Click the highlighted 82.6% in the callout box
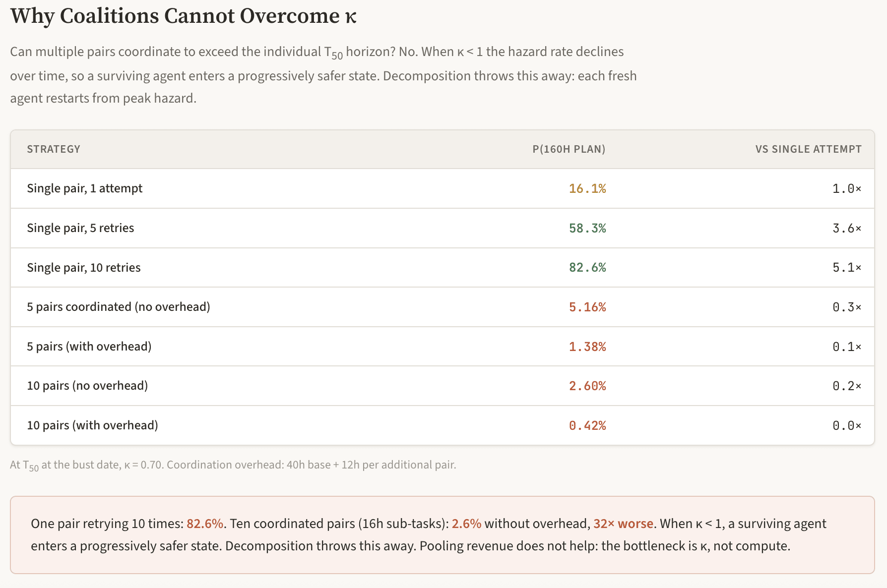This screenshot has width=887, height=588. 205,524
